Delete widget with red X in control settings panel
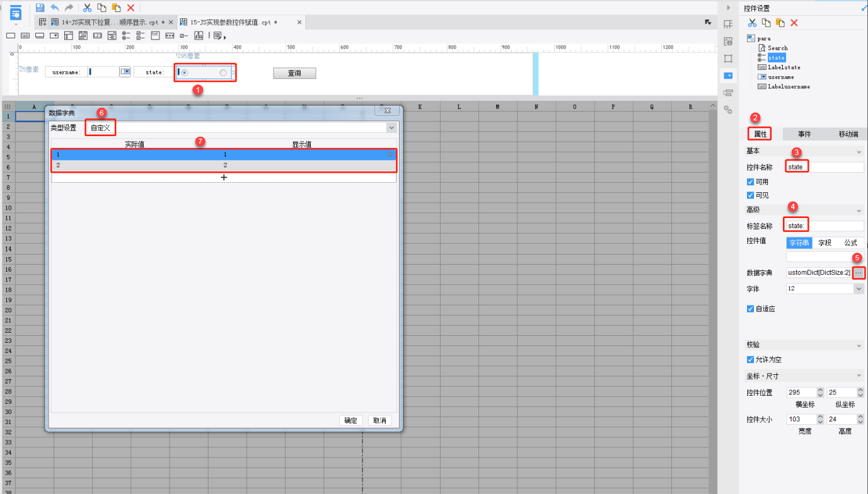 coord(794,23)
